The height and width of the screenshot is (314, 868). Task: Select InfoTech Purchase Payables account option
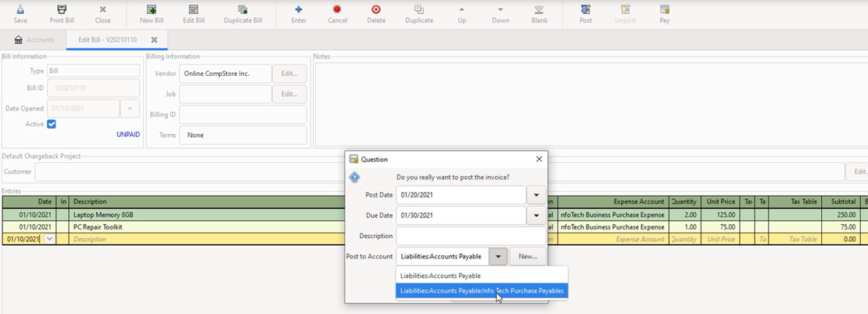tap(482, 291)
